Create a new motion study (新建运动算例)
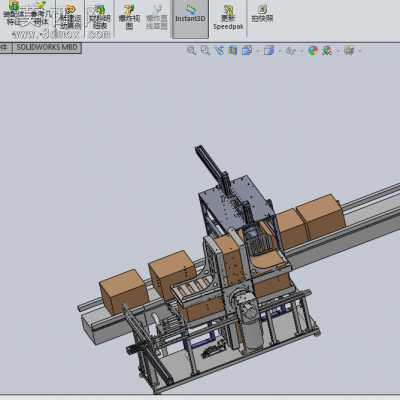This screenshot has width=400, height=400. tap(70, 17)
